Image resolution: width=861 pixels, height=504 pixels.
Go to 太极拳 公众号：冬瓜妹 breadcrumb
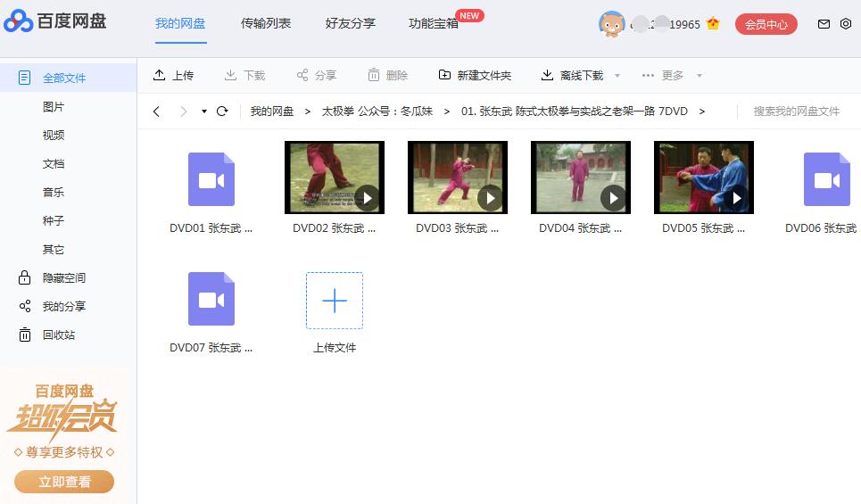377,112
